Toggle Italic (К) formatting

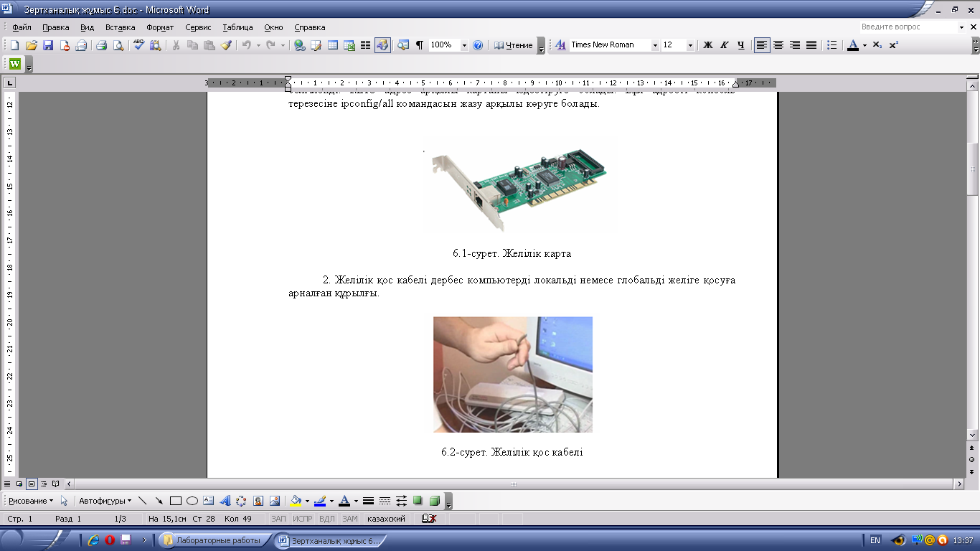point(724,45)
